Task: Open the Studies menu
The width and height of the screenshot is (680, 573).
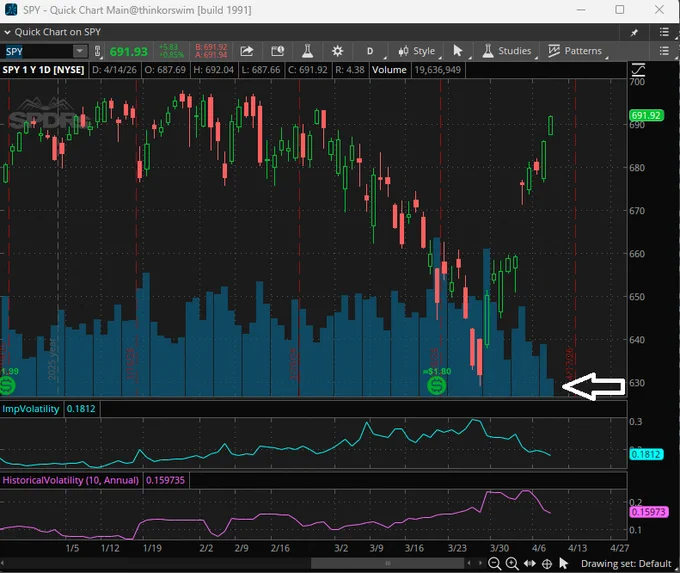Action: [508, 51]
